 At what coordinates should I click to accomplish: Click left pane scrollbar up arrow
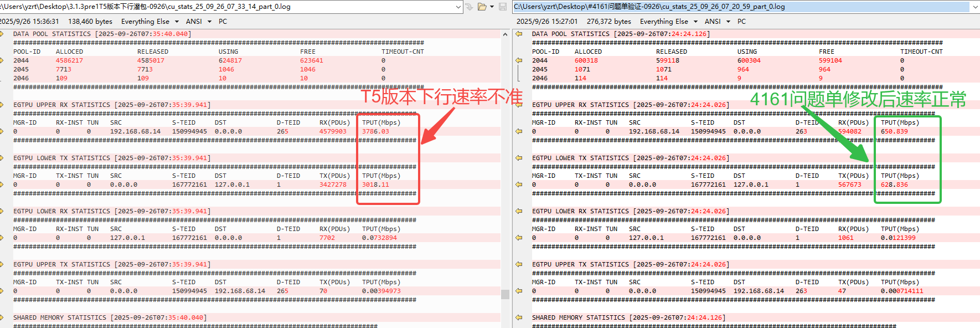click(505, 34)
